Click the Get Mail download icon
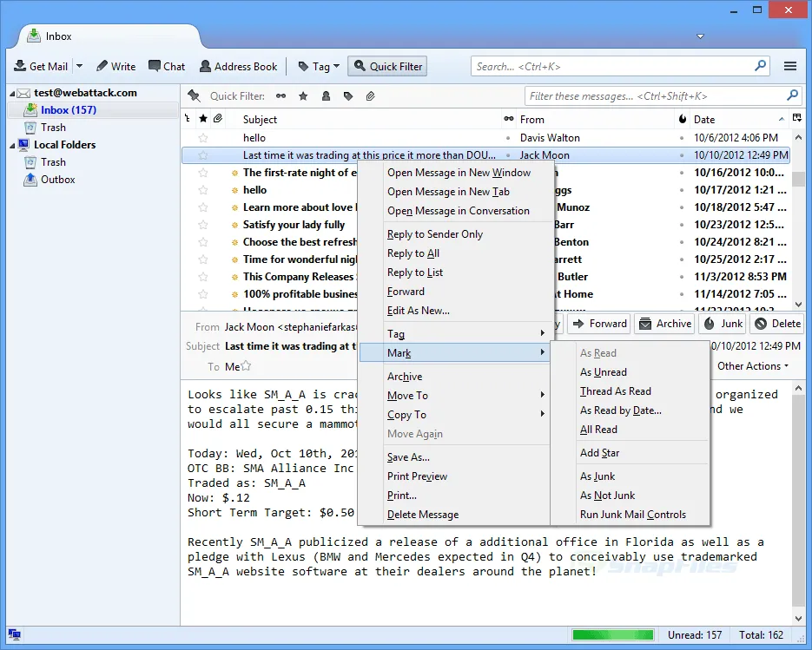Viewport: 812px width, 650px height. point(20,66)
